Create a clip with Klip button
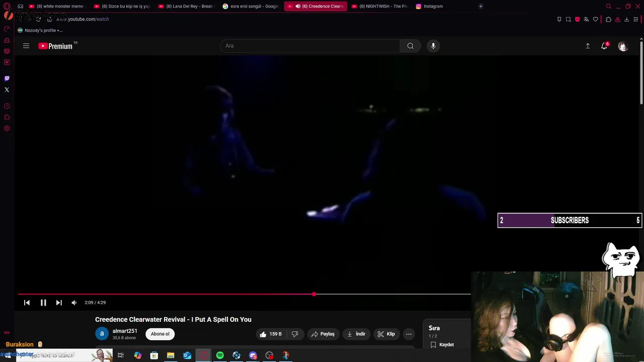Screen dimensions: 644x362 coord(386,334)
